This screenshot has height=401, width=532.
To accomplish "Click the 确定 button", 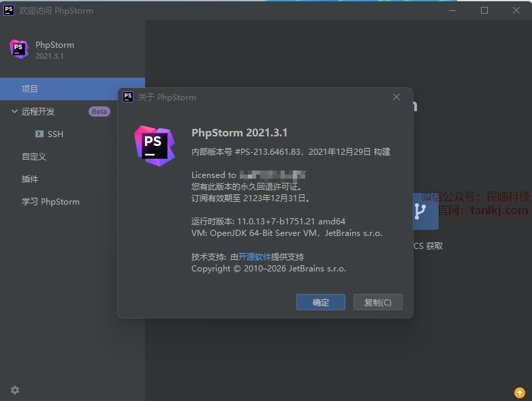I will click(x=321, y=302).
